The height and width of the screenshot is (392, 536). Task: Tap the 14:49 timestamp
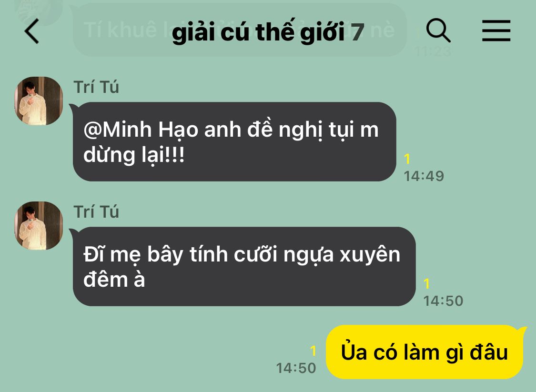(424, 176)
